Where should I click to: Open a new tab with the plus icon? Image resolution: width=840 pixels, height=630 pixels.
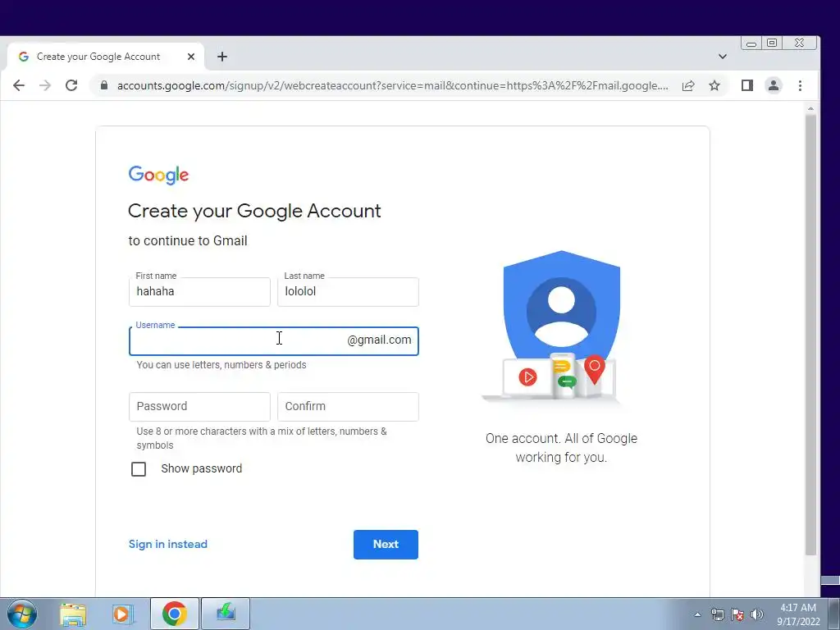(222, 57)
